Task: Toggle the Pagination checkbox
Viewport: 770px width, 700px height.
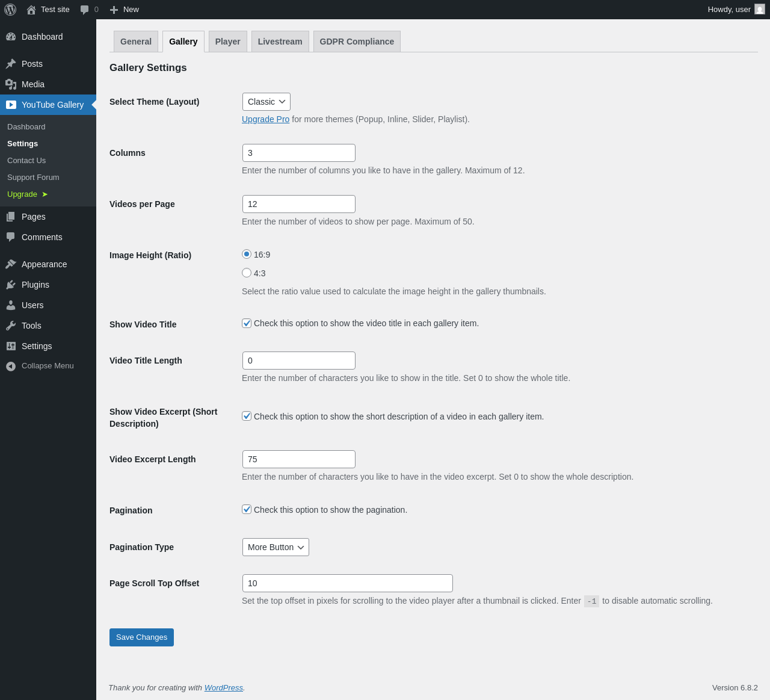Action: pos(247,509)
